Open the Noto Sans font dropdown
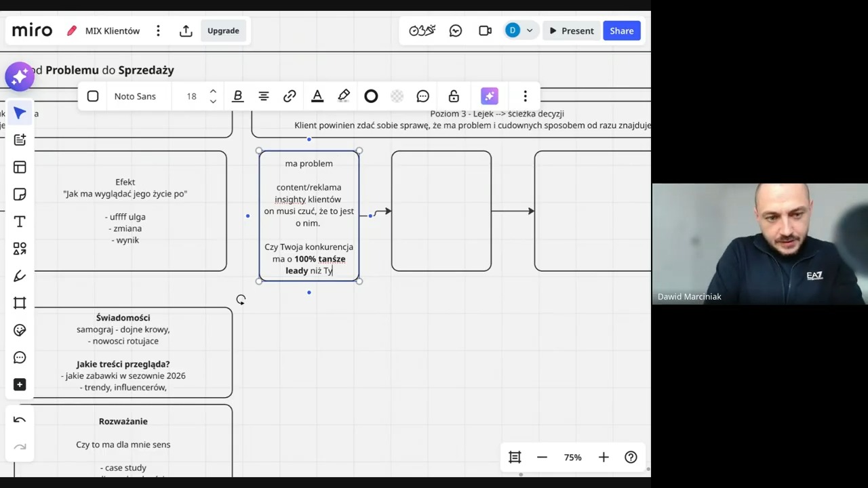 [135, 96]
